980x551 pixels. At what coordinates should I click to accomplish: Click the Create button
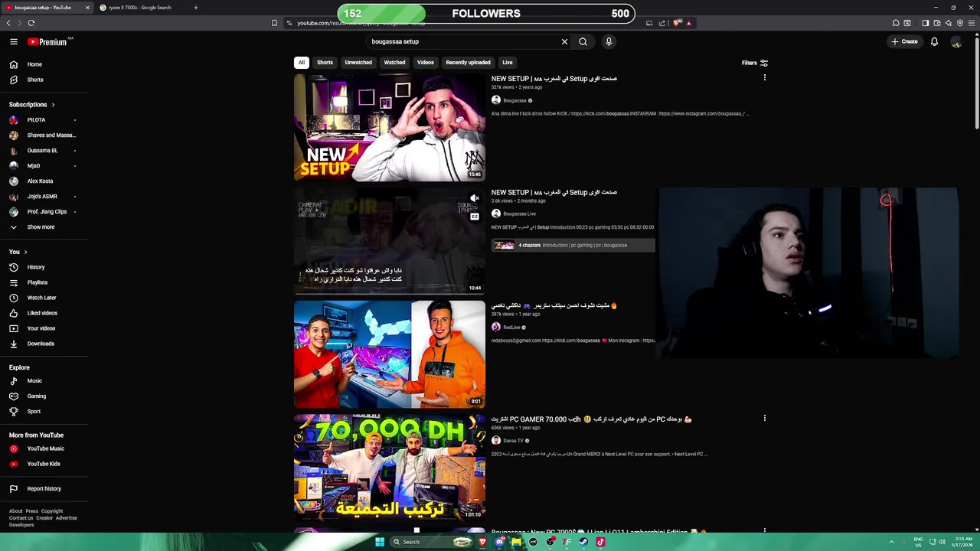904,41
